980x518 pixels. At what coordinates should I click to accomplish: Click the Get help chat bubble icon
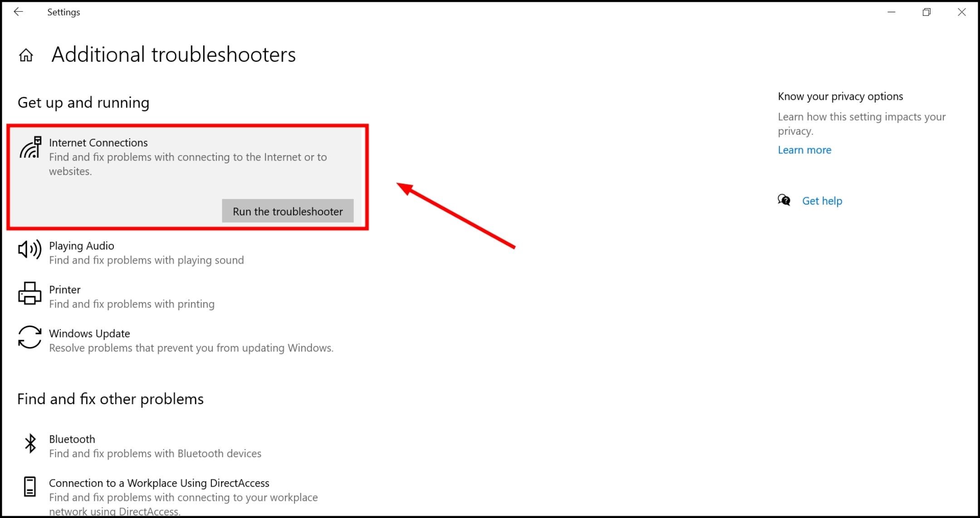(x=784, y=200)
